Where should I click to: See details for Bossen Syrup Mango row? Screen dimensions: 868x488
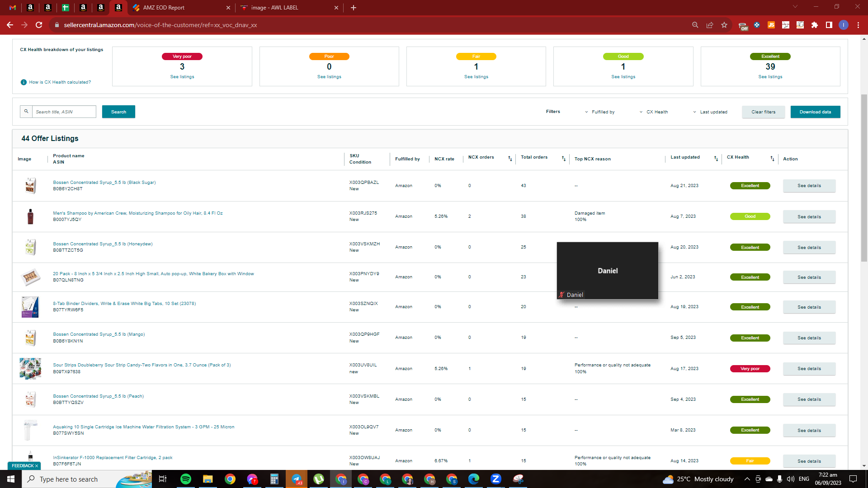point(809,338)
